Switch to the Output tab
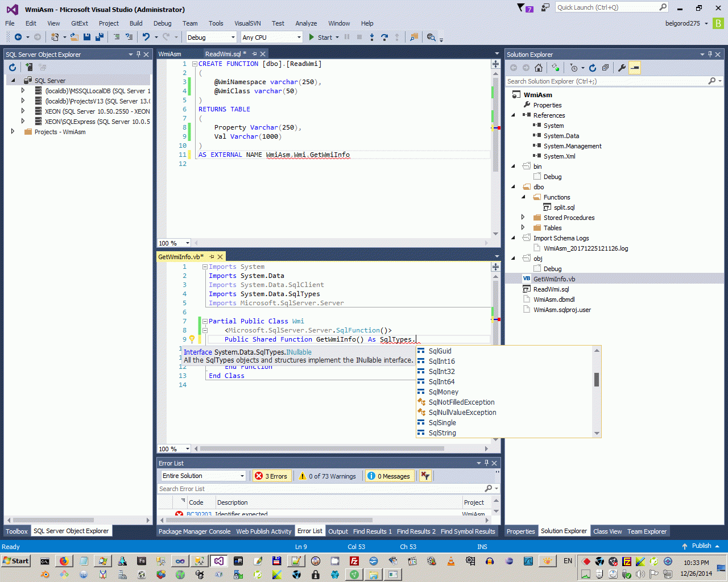This screenshot has width=728, height=582. (x=338, y=531)
